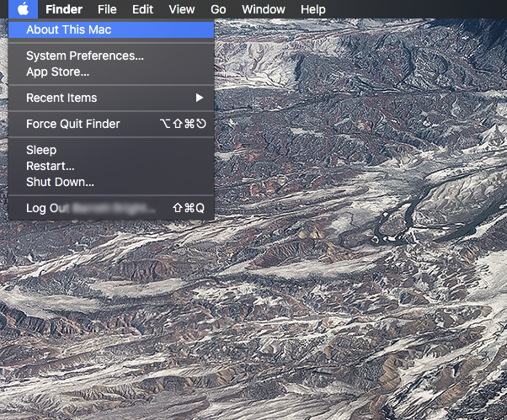Open System Preferences from Apple menu
Screen dimensions: 507x420
point(84,56)
